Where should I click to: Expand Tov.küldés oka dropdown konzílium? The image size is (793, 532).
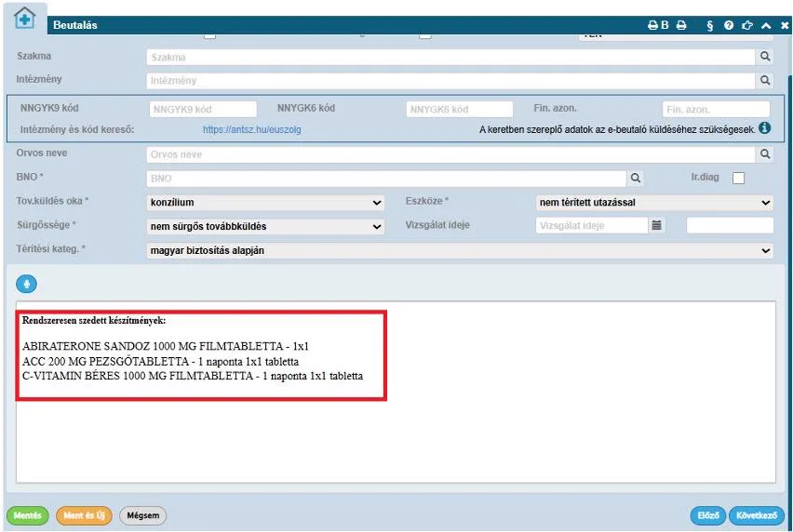(265, 202)
